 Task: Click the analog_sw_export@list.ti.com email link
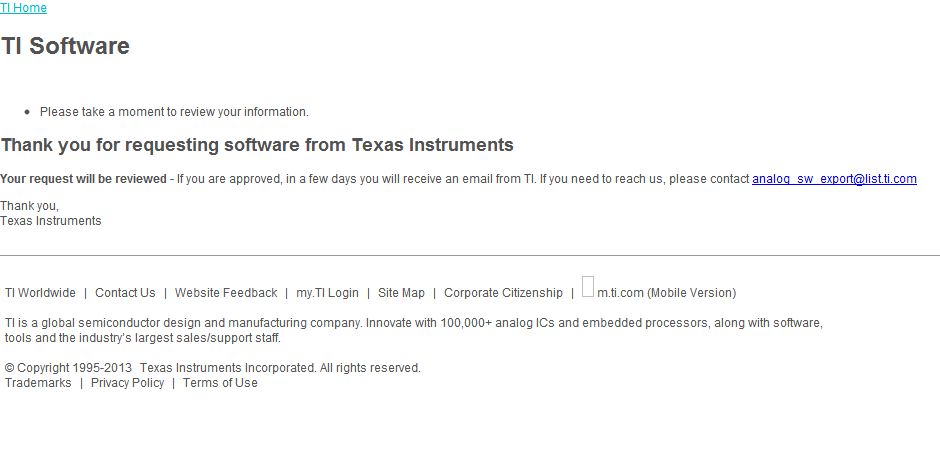point(834,179)
